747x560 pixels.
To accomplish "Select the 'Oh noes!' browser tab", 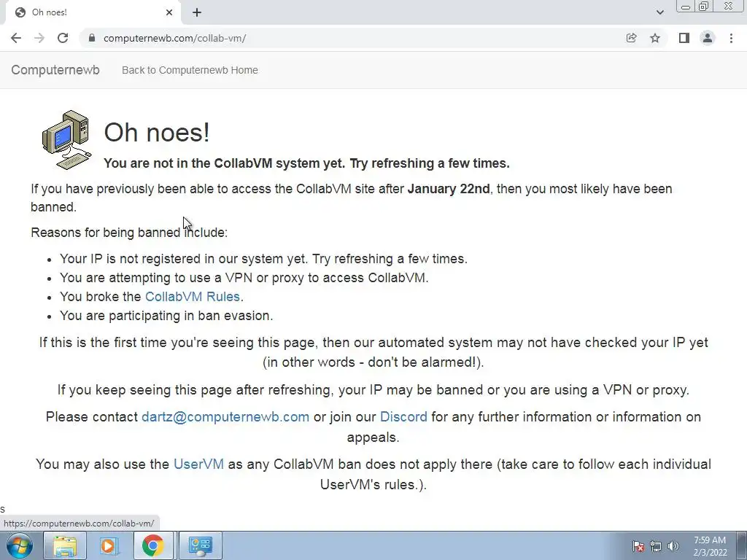I will [x=93, y=13].
